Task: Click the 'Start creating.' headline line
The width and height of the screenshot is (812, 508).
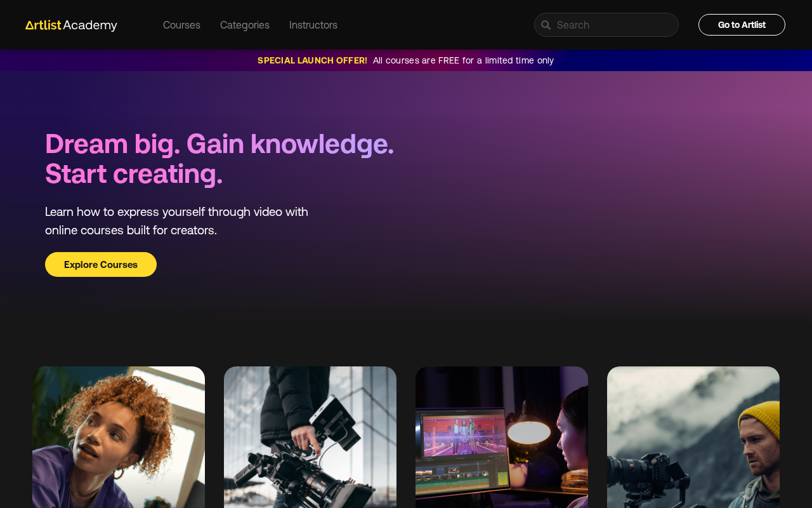Action: point(134,174)
